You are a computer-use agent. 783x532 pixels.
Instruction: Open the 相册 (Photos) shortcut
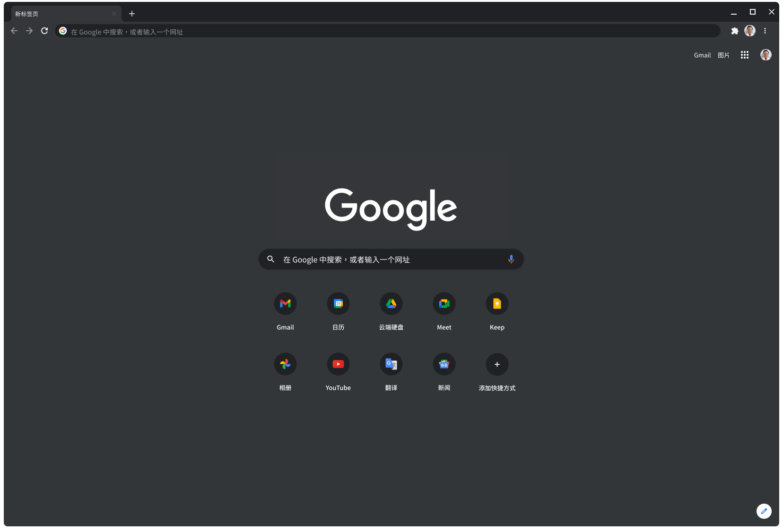[x=285, y=364]
